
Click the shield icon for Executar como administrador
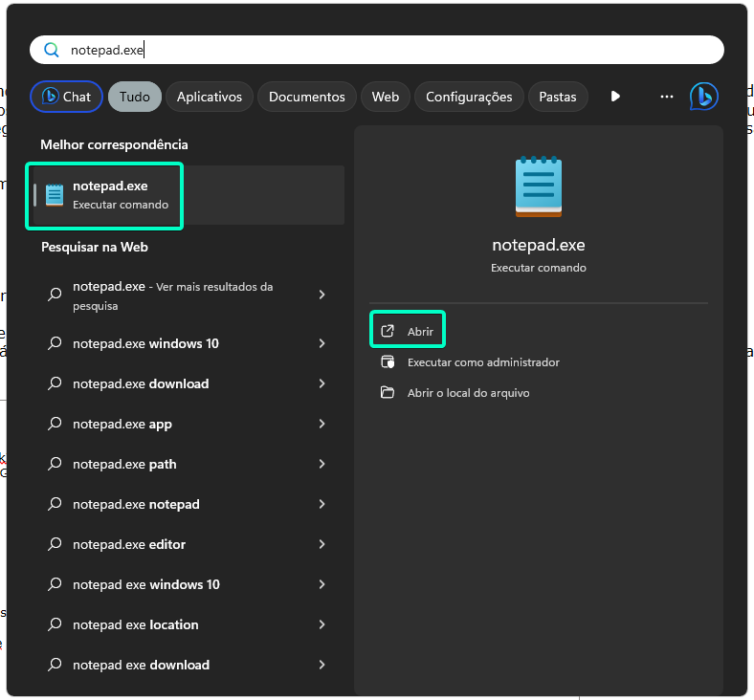point(388,362)
